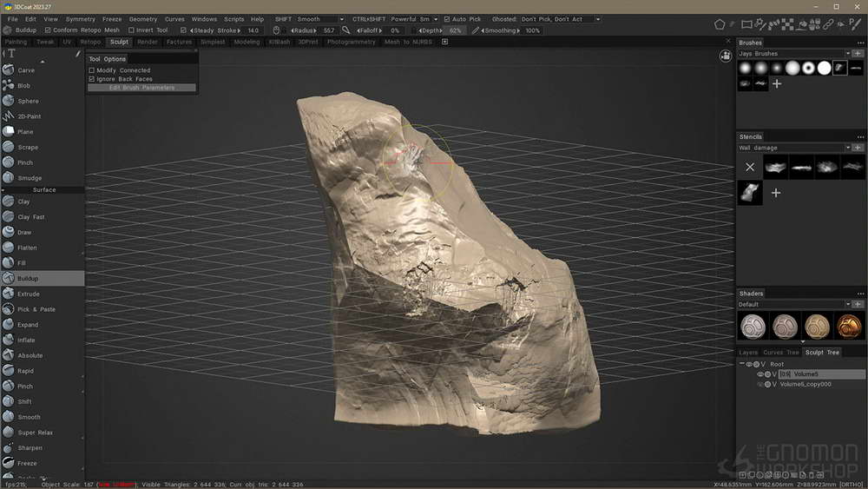This screenshot has width=868, height=489.
Task: Click Edit Brush Parameters button
Action: [x=141, y=88]
